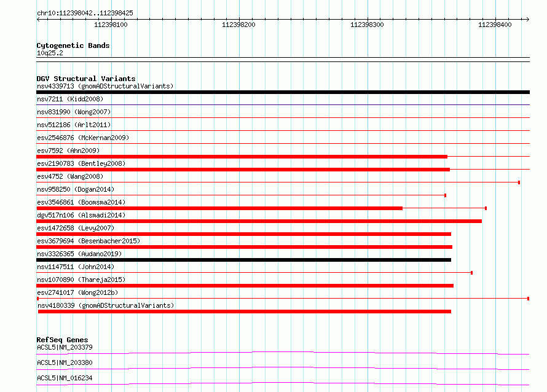Click the left arrow of the ruler
547x392 pixels.
38,19
